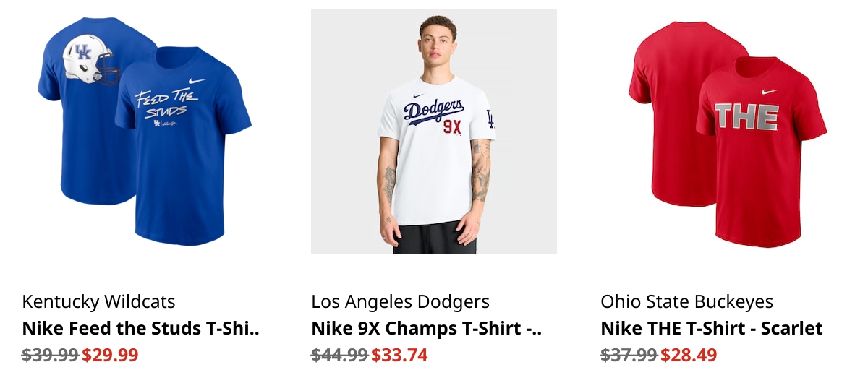The image size is (868, 383).
Task: Click the red 9X graphic on shirt
Action: [452, 126]
